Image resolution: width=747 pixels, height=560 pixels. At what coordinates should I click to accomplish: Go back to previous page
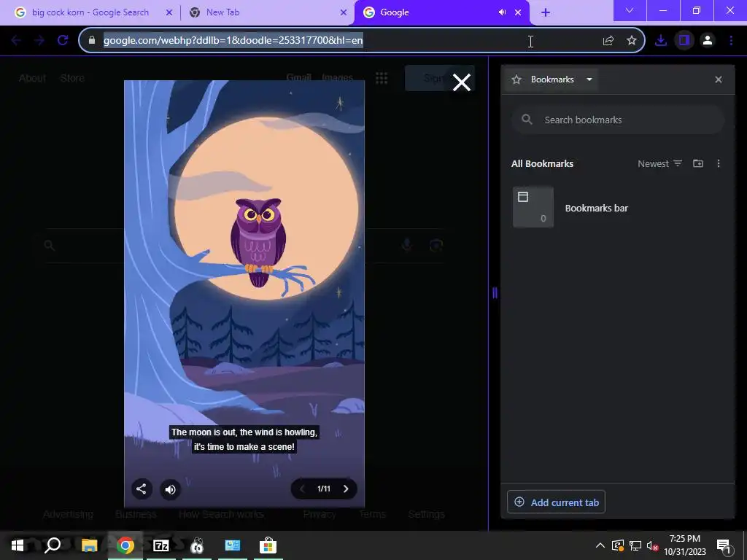tap(16, 41)
